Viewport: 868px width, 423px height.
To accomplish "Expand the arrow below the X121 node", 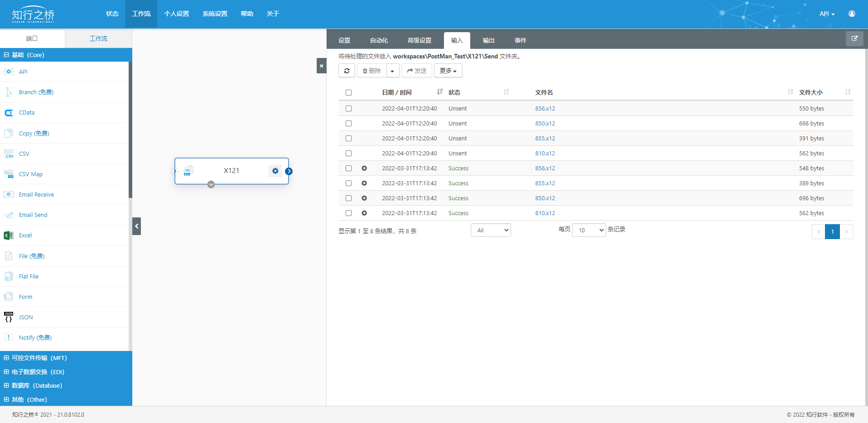I will pos(211,184).
